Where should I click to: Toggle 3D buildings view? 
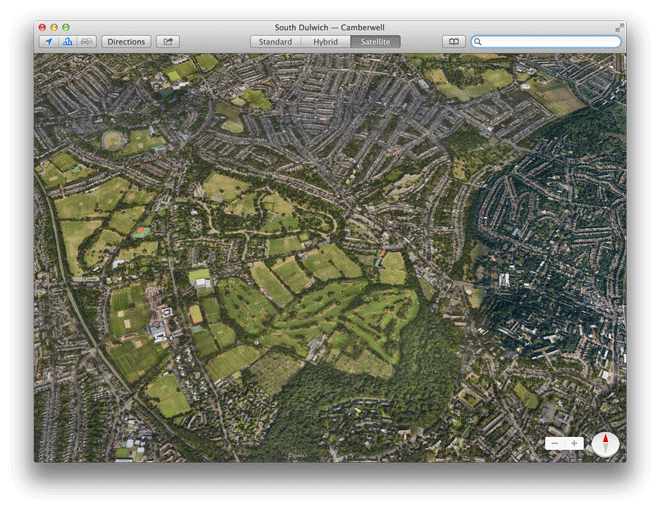click(x=68, y=42)
